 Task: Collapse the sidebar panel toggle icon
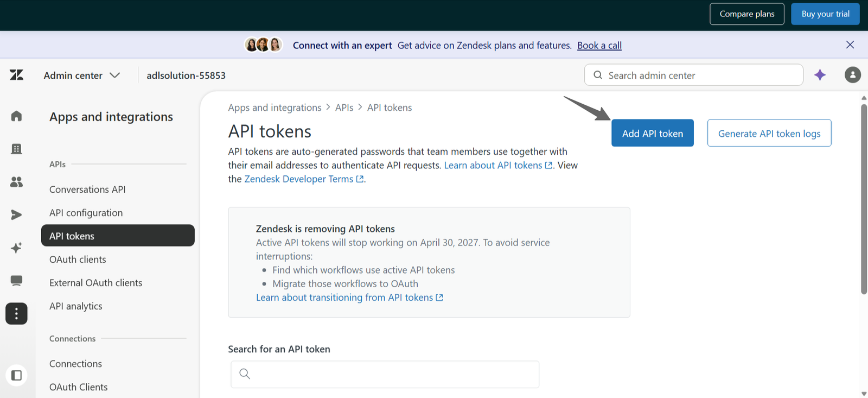pos(16,375)
